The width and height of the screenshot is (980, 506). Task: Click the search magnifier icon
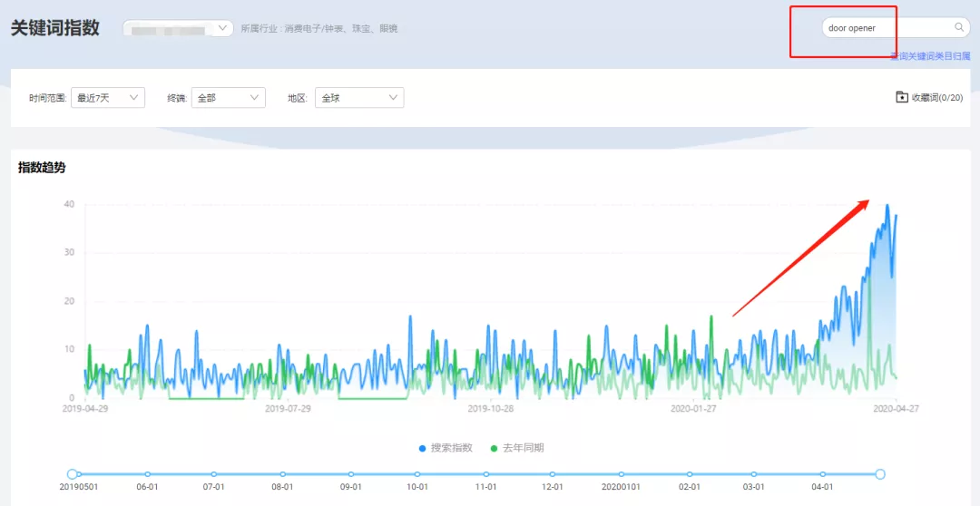coord(959,27)
